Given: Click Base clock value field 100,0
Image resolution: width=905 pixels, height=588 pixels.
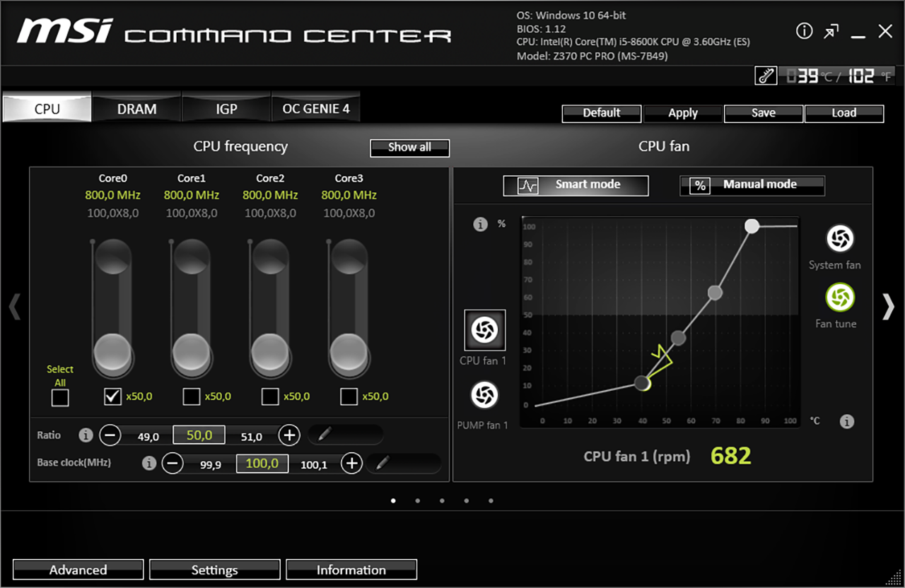Looking at the screenshot, I should point(262,464).
